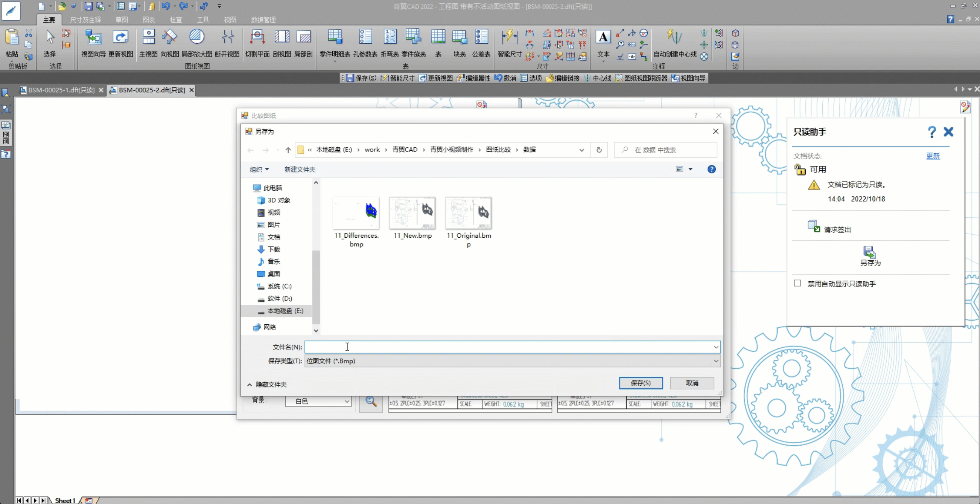980x504 pixels.
Task: Click the magnifier zoom icon in 比较图纸 dialog
Action: [371, 402]
